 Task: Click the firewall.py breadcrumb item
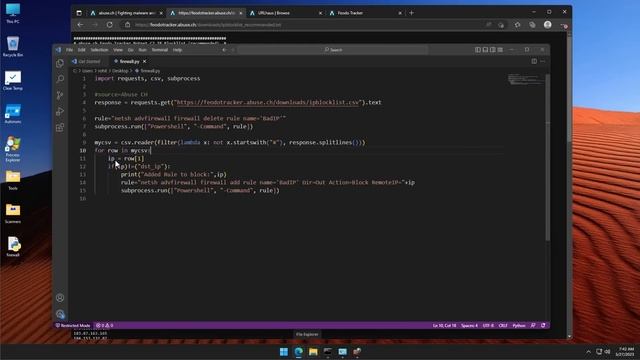[148, 71]
